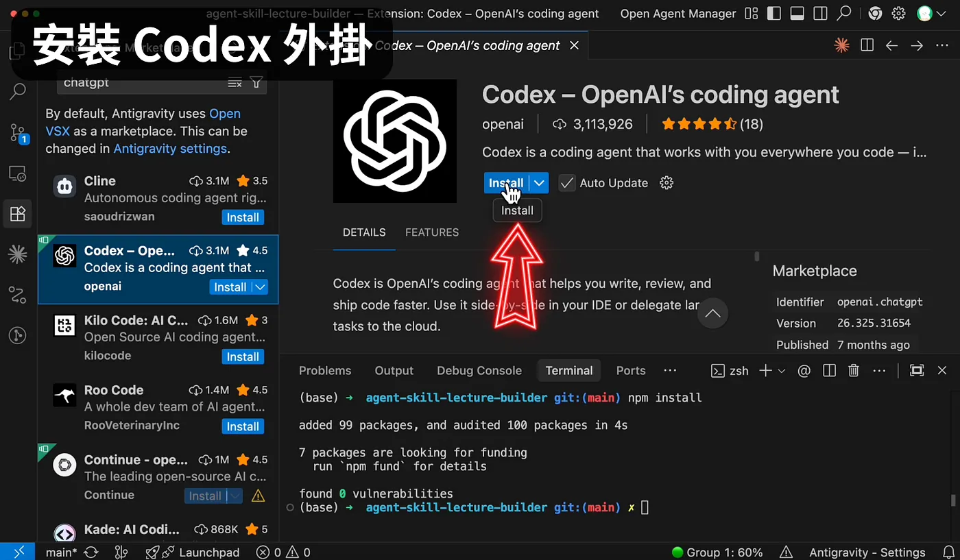Screen dimensions: 960x560
Task: Toggle the bottom panel visibility
Action: pyautogui.click(x=797, y=14)
